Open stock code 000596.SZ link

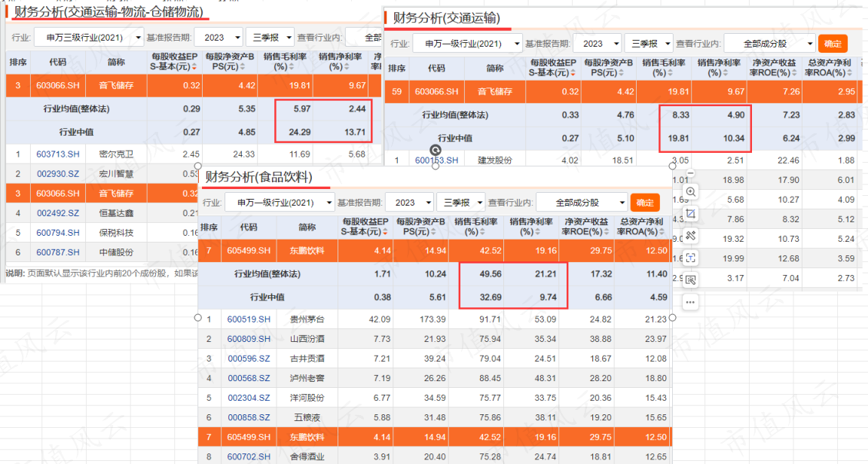249,359
